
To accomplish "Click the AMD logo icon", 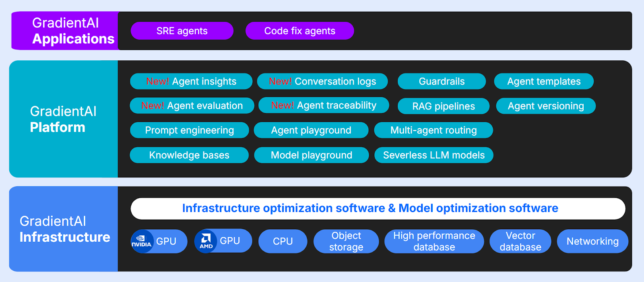I will (x=206, y=241).
